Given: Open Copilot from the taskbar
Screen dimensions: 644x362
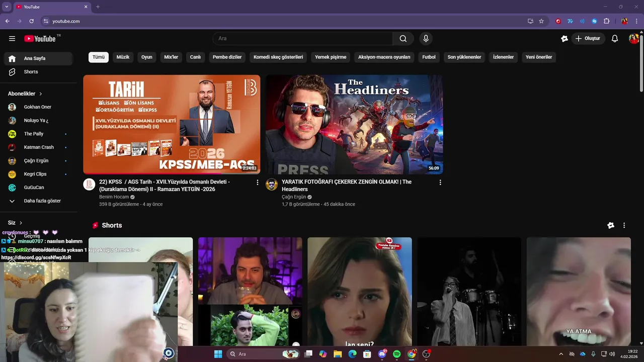Looking at the screenshot, I should coord(323,354).
